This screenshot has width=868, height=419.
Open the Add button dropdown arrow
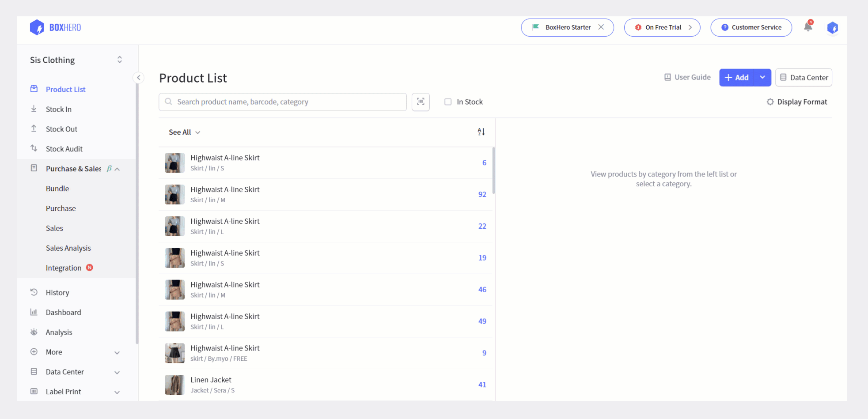click(x=762, y=77)
